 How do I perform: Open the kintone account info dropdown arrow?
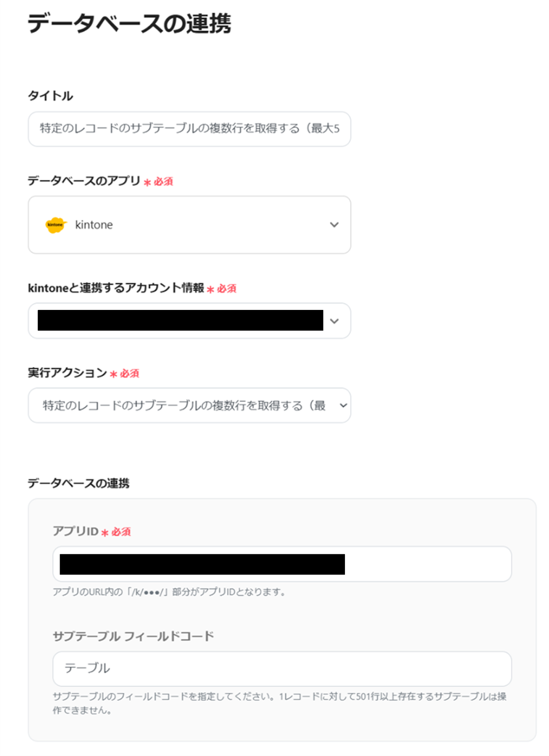pos(334,321)
